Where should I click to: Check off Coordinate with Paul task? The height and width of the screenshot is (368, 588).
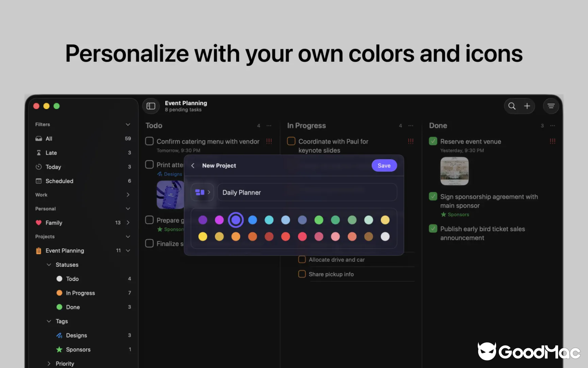click(291, 141)
